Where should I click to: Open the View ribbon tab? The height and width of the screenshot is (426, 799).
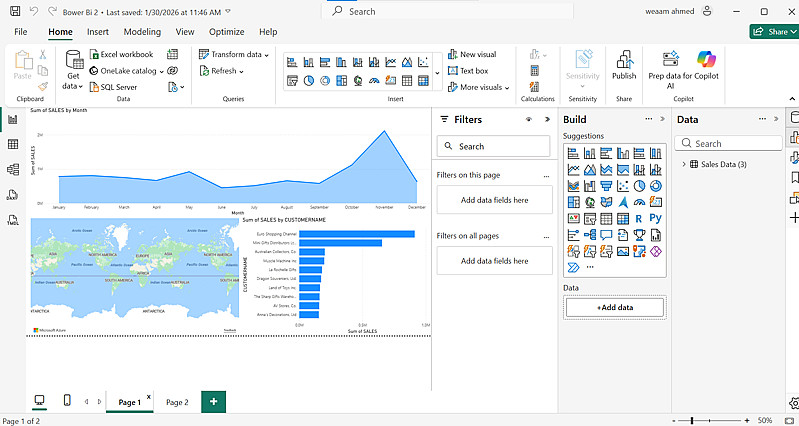(185, 32)
